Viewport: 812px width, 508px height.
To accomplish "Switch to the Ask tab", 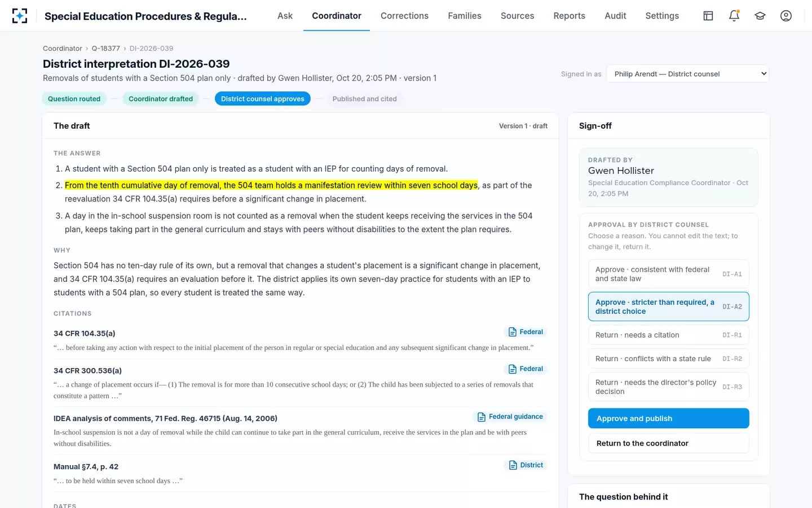I will (285, 16).
